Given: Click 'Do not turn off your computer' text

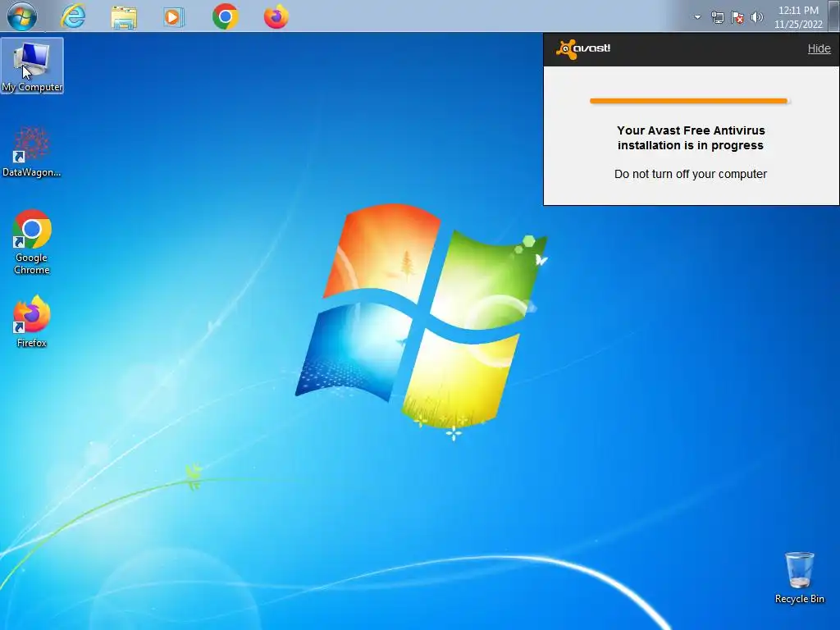Looking at the screenshot, I should (691, 174).
